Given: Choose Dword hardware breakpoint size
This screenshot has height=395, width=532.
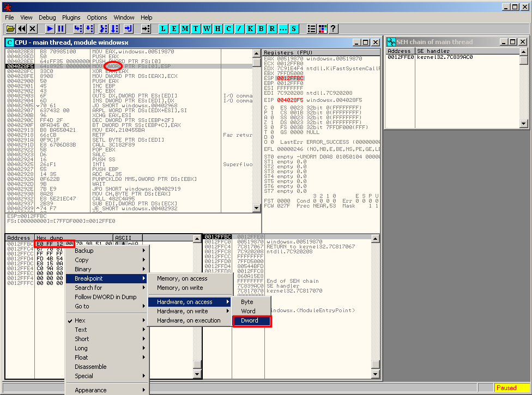Looking at the screenshot, I should coord(250,320).
